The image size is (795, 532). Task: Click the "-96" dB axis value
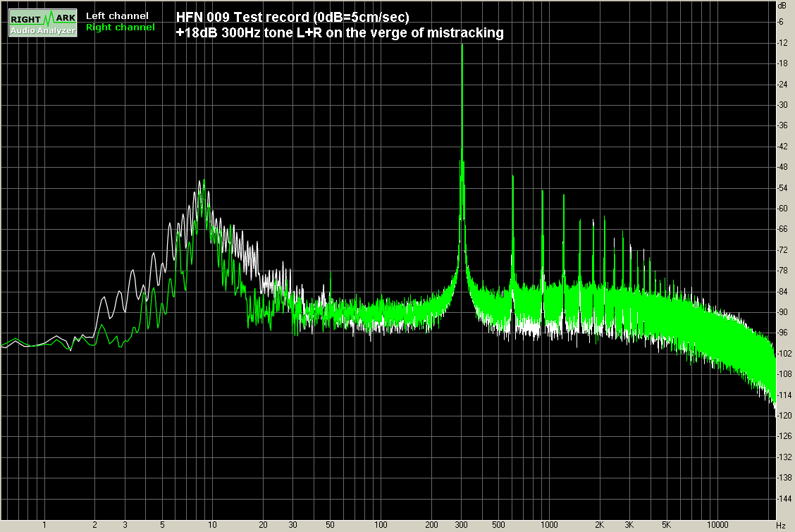(x=782, y=333)
